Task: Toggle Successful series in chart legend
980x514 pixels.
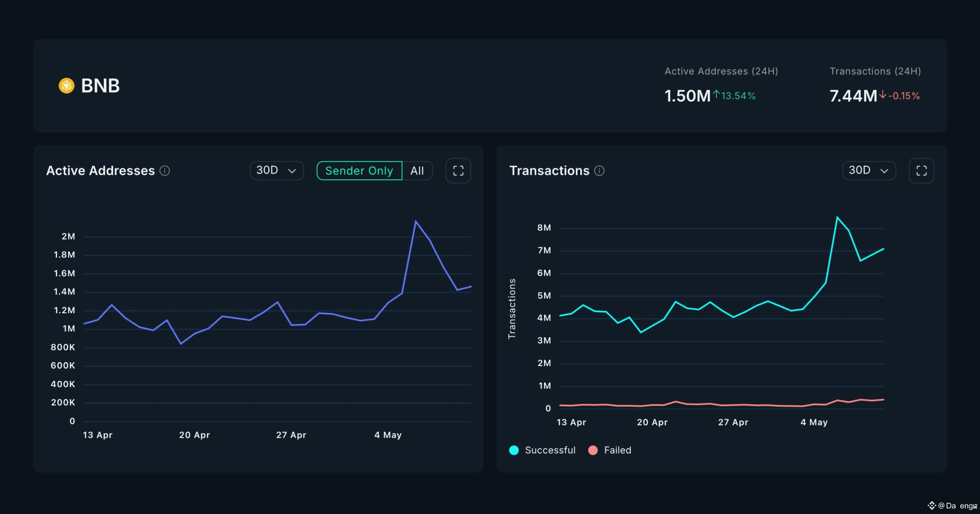Action: [542, 450]
